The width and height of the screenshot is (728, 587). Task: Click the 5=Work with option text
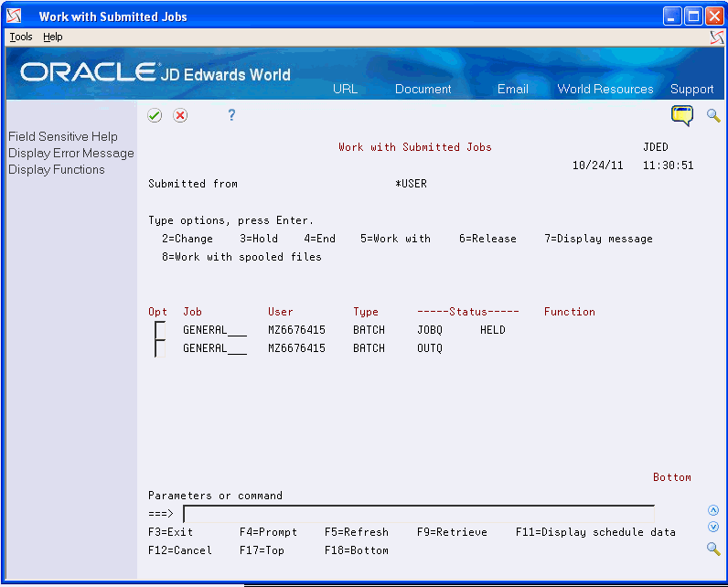click(396, 239)
